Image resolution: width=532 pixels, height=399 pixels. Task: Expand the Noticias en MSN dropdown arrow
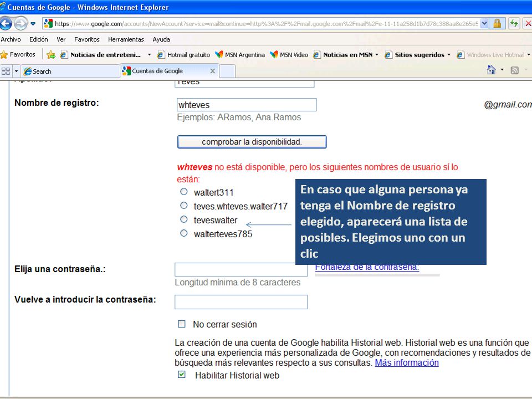tap(377, 55)
